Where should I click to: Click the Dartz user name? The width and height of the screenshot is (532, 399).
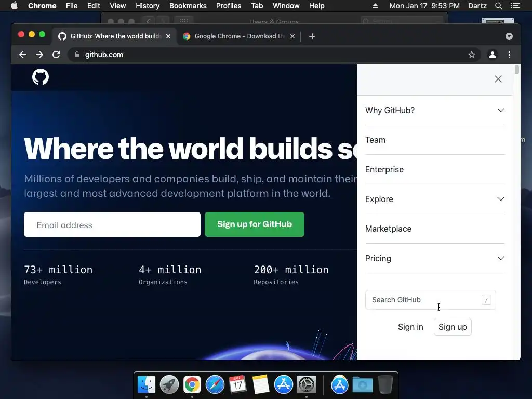[477, 6]
